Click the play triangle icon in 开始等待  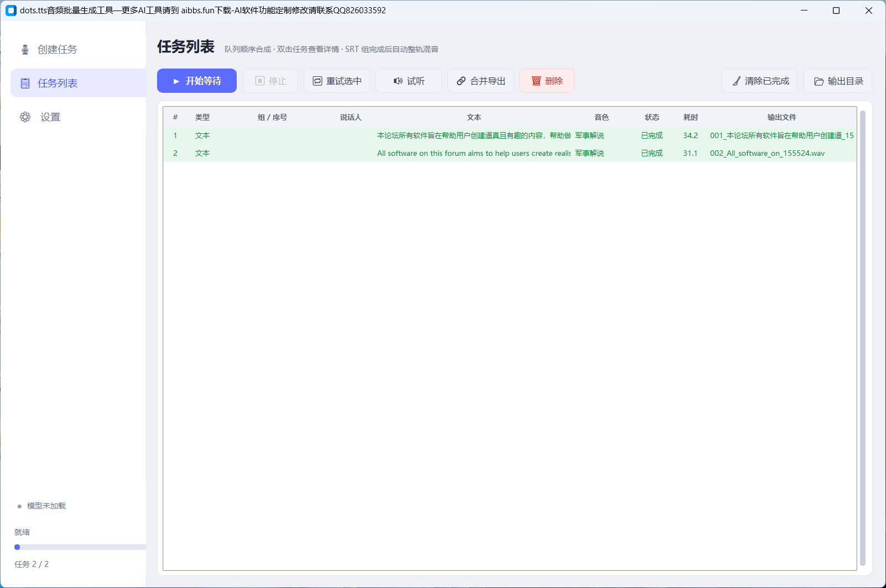pos(176,81)
